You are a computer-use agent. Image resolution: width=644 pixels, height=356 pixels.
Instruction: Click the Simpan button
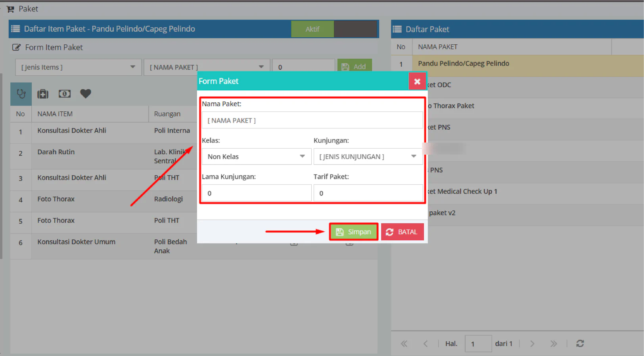click(353, 232)
